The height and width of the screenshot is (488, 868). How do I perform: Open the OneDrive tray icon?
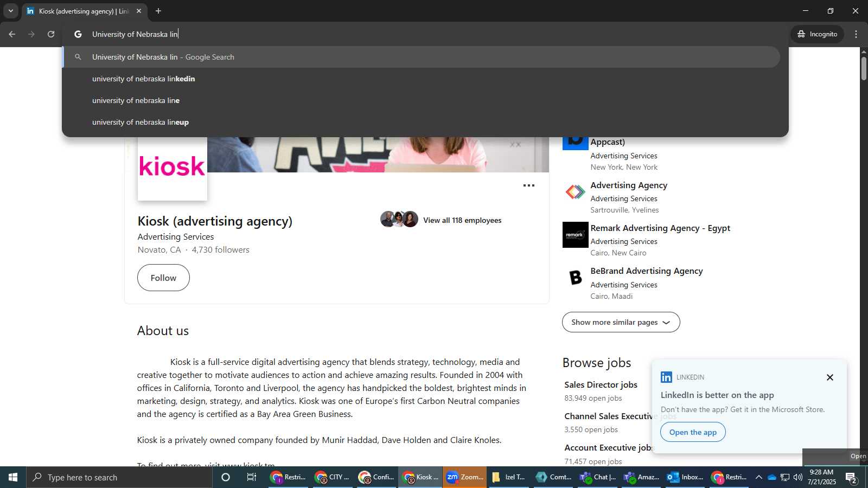click(771, 477)
